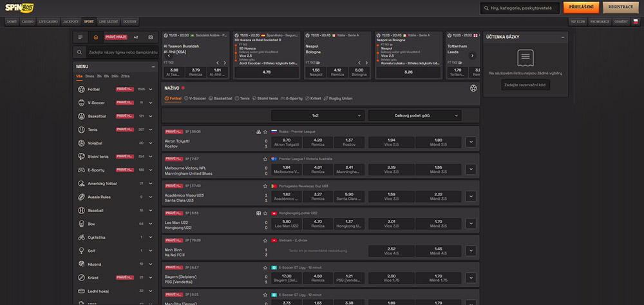Click the right arrow on the Tottenham Leeds card

tap(472, 55)
